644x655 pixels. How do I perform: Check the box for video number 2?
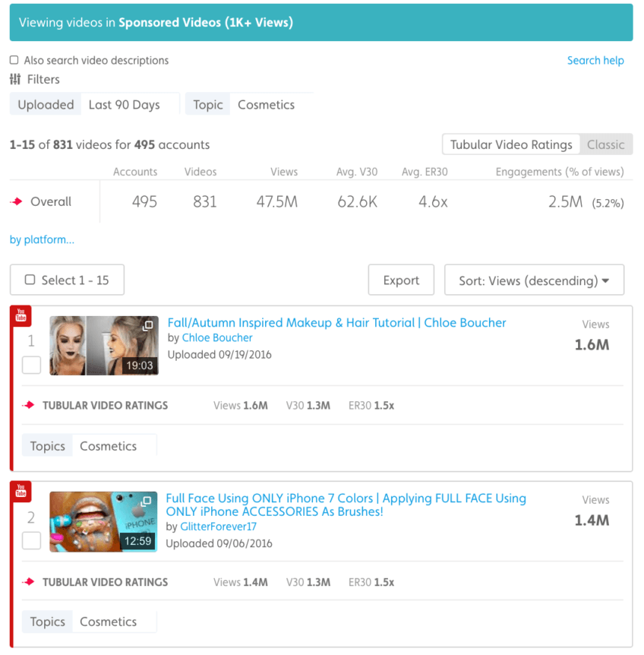[x=31, y=541]
